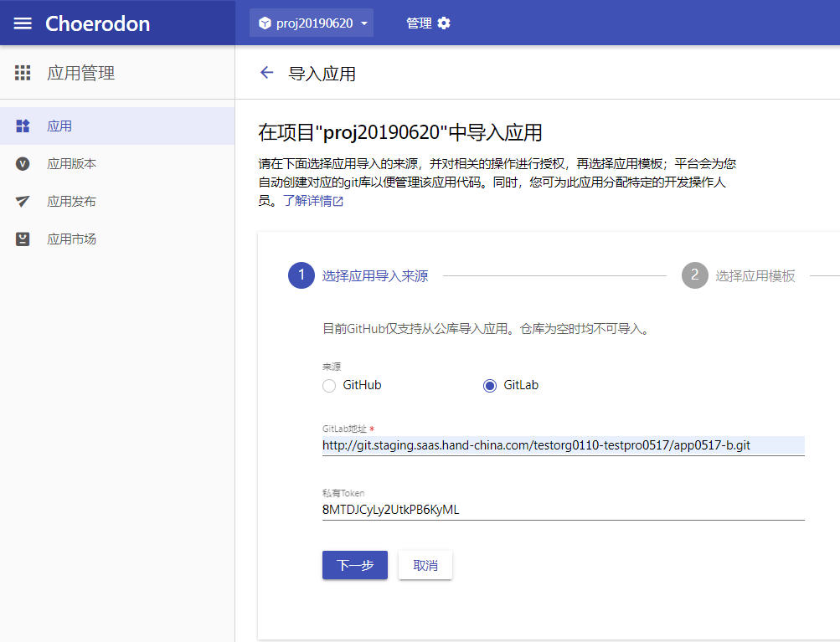Select 应用 in the sidebar
The width and height of the screenshot is (840, 642).
117,126
